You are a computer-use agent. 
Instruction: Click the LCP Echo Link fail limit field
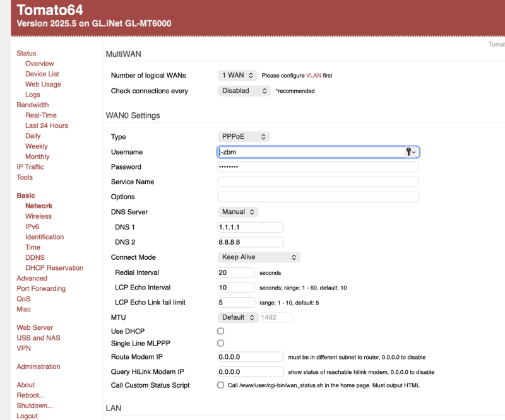(236, 302)
